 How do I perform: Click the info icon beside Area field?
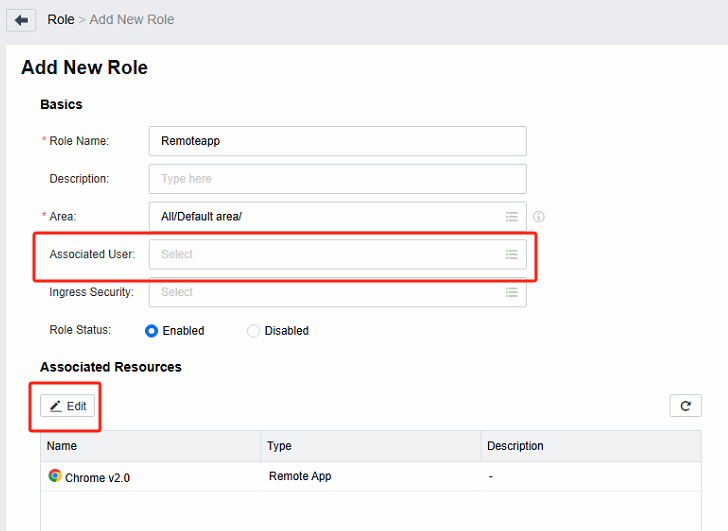539,217
